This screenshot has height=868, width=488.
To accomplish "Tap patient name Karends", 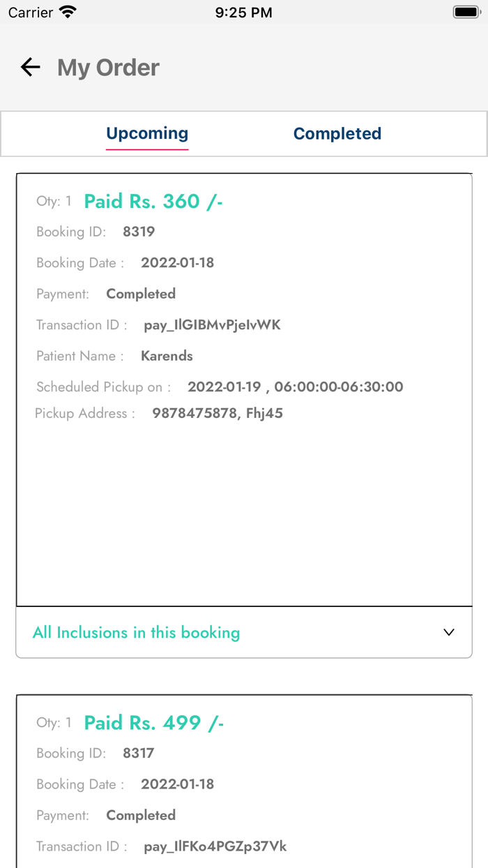I will coord(167,356).
